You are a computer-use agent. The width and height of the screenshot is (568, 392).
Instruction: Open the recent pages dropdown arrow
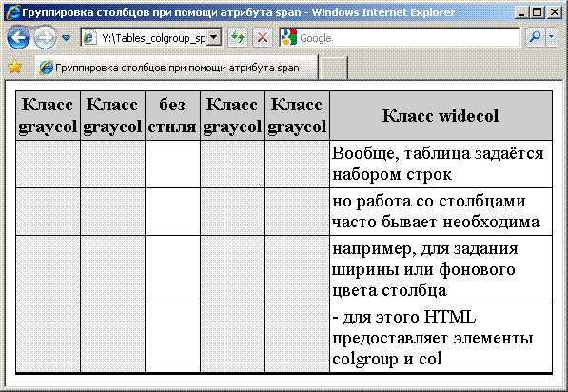tap(66, 37)
